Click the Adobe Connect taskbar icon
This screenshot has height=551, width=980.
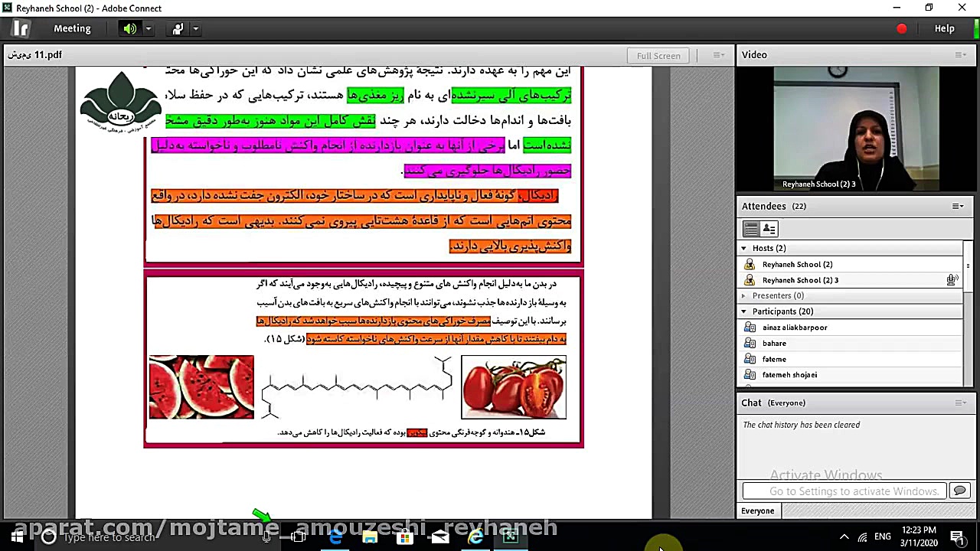511,536
